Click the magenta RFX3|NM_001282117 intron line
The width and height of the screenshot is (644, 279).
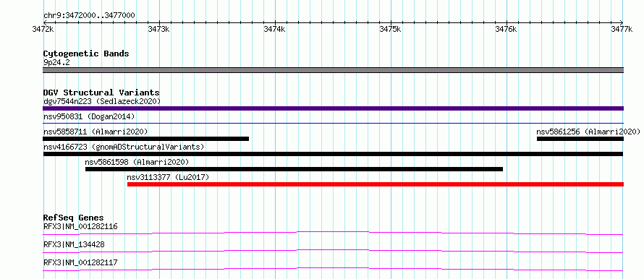pyautogui.click(x=333, y=269)
